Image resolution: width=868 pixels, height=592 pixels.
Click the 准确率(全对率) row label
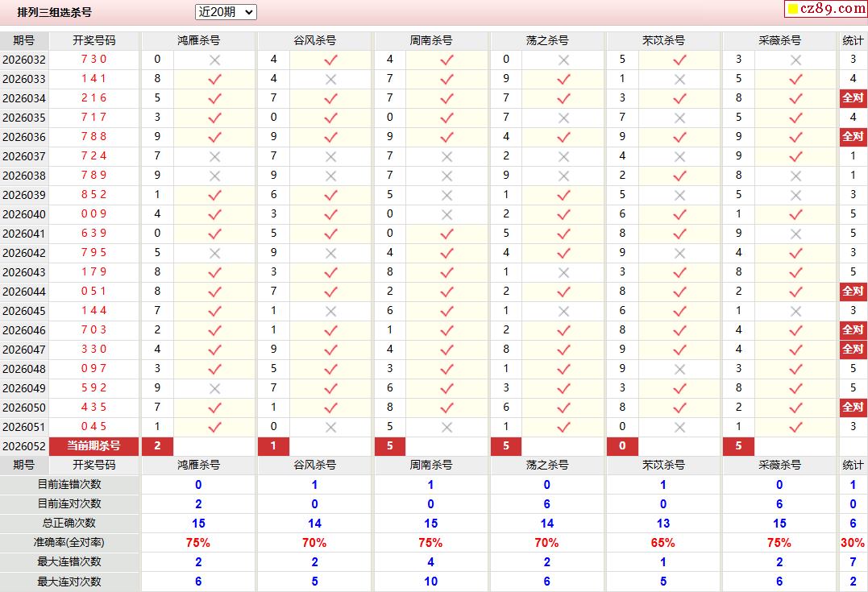coord(70,543)
